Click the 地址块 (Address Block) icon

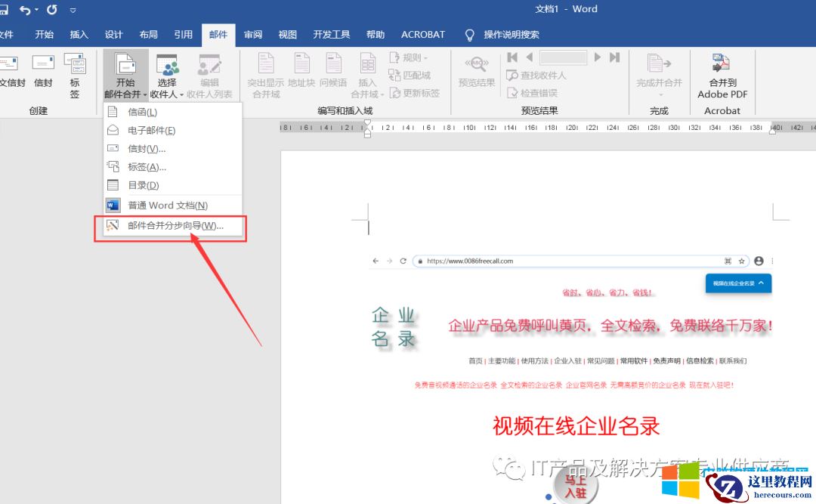tap(301, 72)
